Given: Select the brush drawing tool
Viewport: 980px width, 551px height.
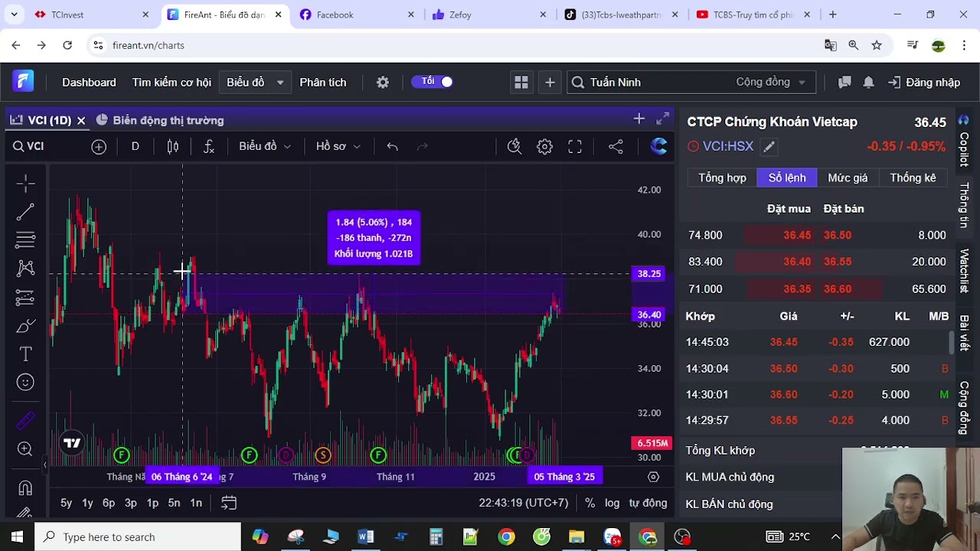Looking at the screenshot, I should [x=25, y=326].
